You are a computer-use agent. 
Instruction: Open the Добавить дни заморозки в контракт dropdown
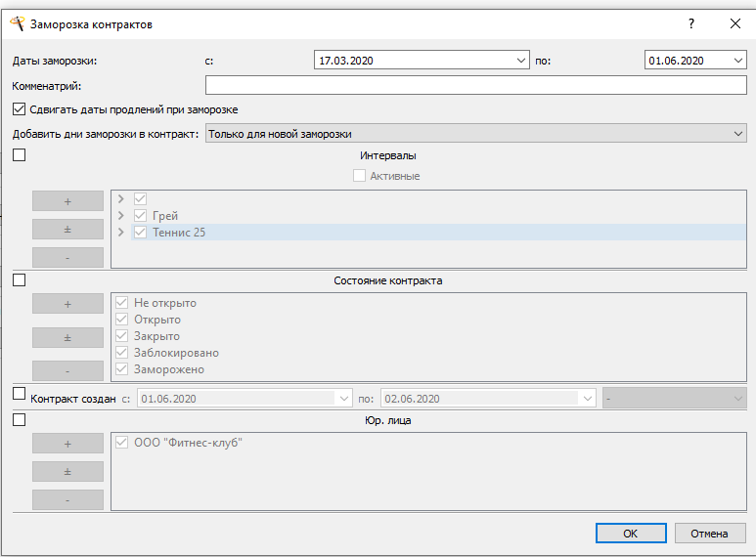[476, 134]
